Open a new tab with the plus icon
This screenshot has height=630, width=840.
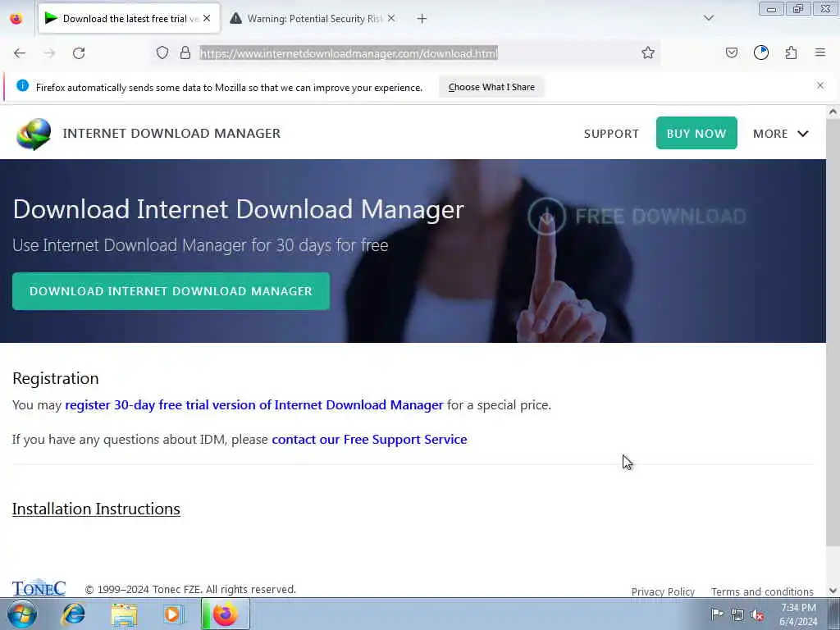(x=422, y=19)
